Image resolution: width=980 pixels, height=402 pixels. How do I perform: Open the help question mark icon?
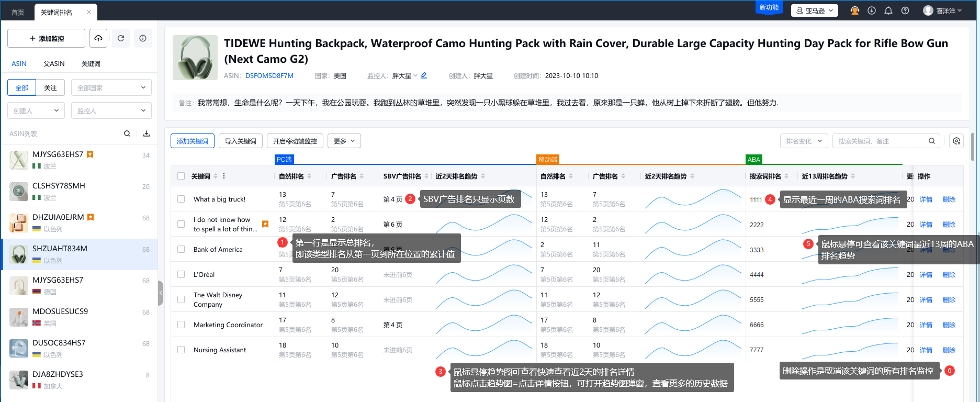pos(905,10)
